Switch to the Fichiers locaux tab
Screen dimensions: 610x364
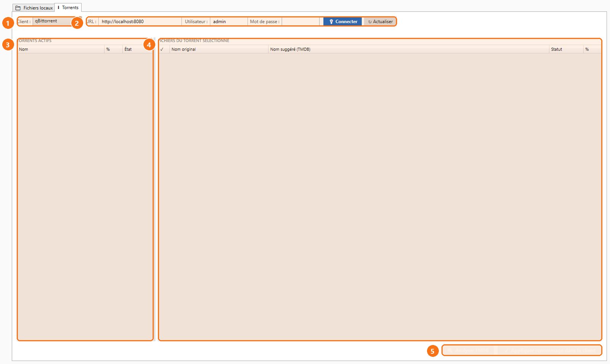coord(34,8)
